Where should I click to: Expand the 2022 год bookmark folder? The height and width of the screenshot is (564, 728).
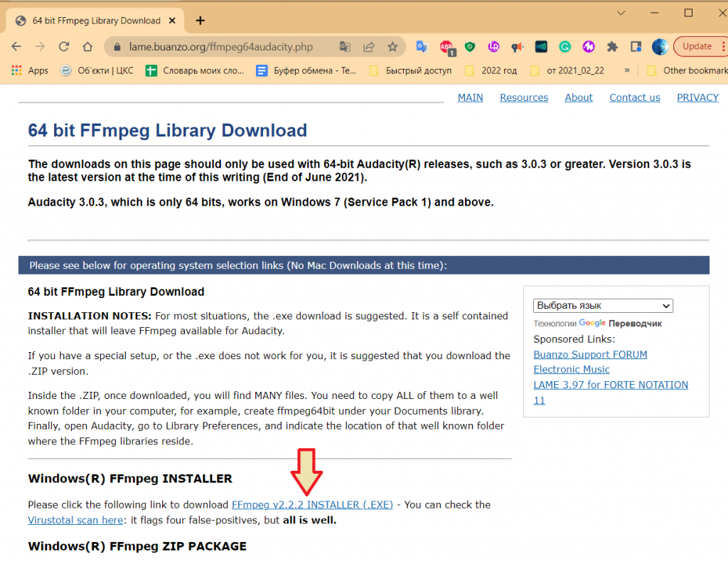coord(491,70)
